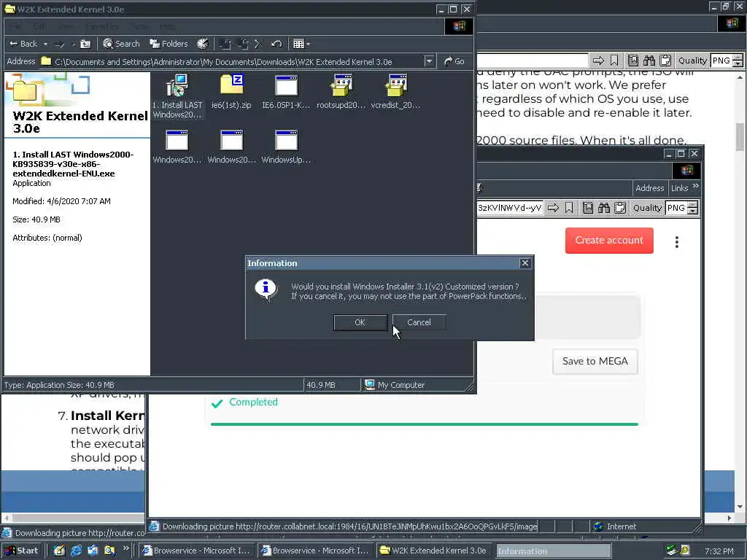Click OK in the Information dialog
The height and width of the screenshot is (560, 747).
coord(360,322)
